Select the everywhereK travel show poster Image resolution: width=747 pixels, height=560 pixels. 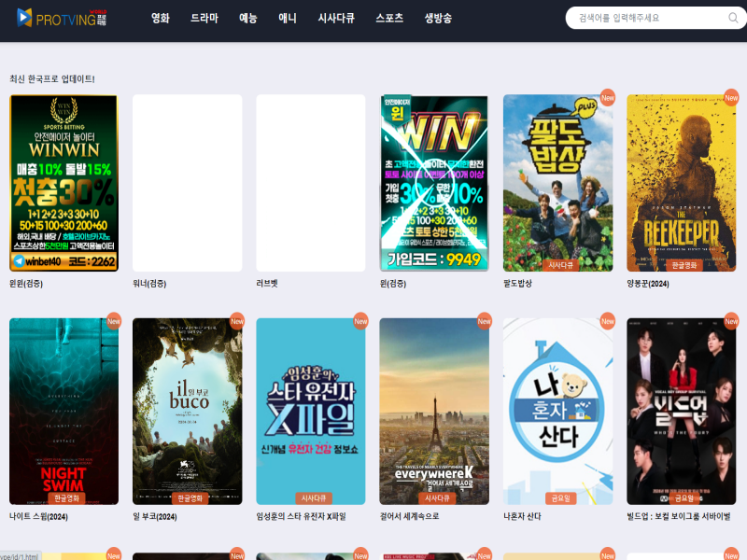point(434,411)
